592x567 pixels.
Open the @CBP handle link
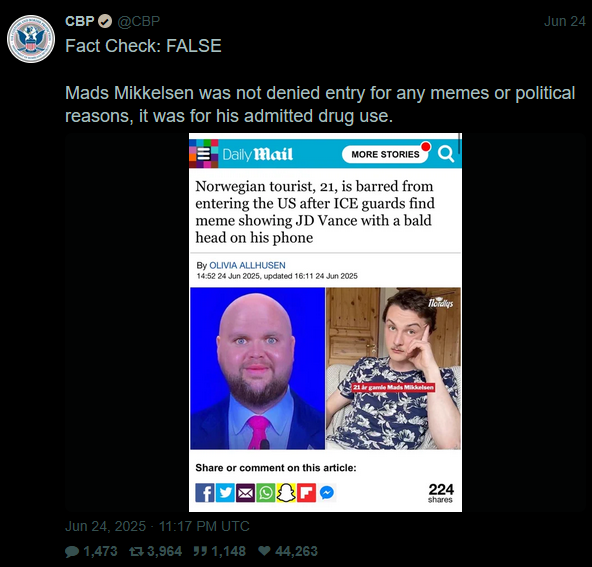pos(139,22)
